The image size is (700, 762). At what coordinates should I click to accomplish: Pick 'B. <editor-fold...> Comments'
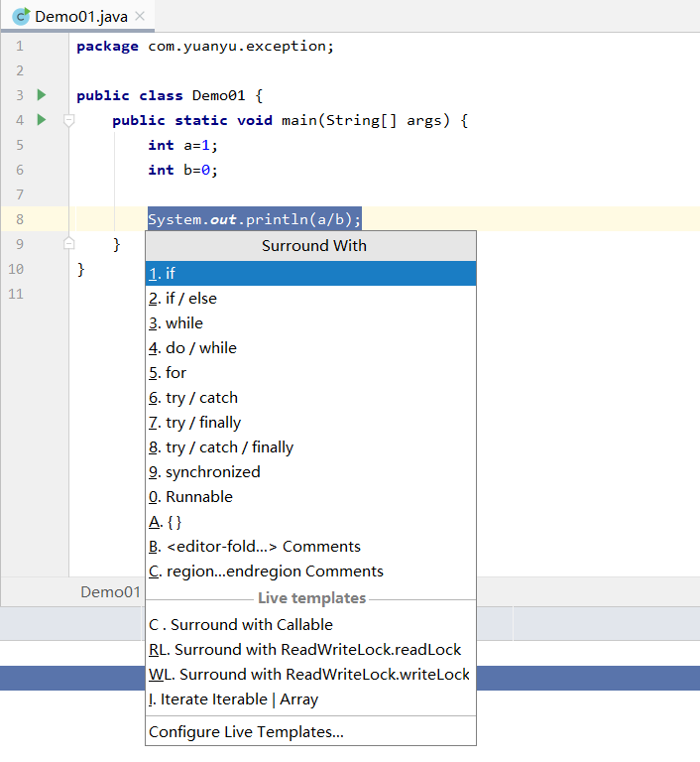pyautogui.click(x=311, y=547)
